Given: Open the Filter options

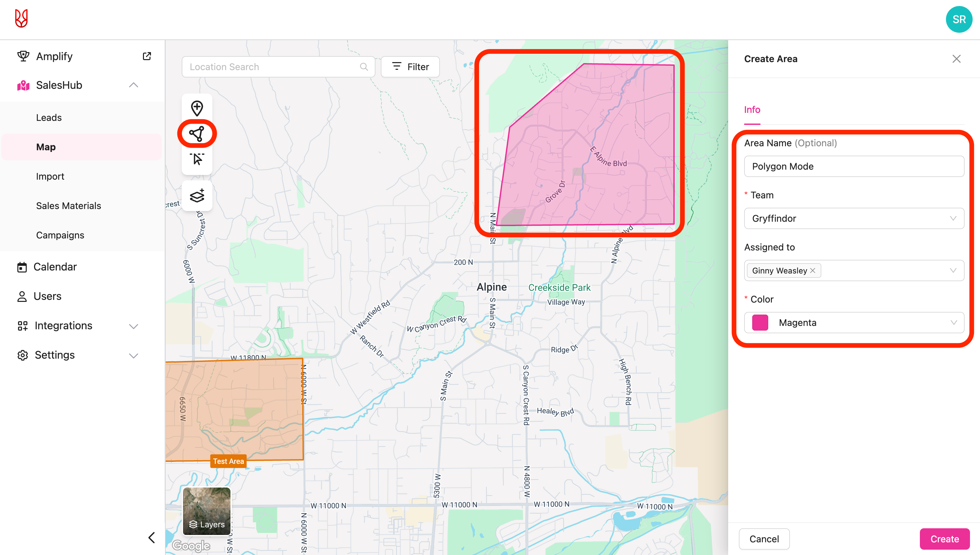Looking at the screenshot, I should click(410, 67).
